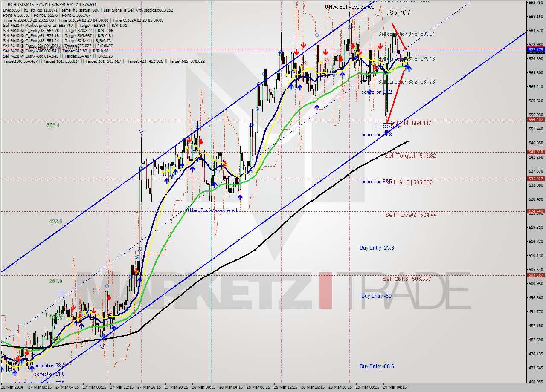
Task: Select the 546.850 price axis value
Action: (x=536, y=143)
